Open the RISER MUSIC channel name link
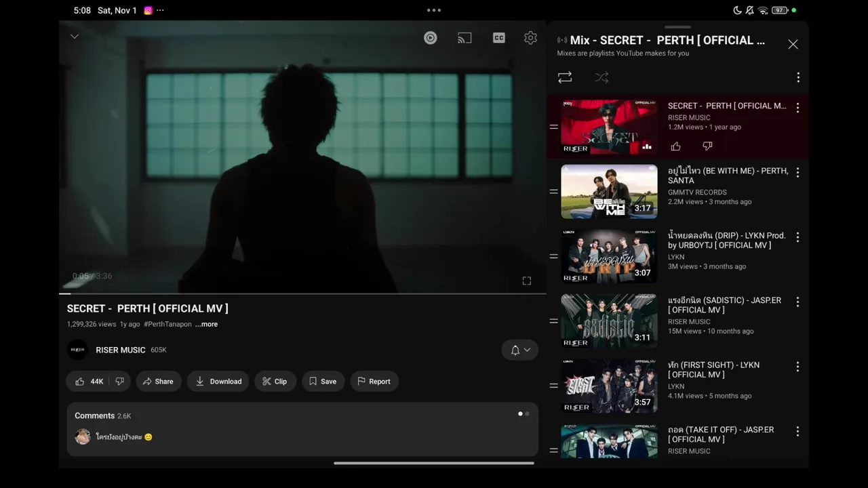The image size is (868, 488). click(121, 350)
